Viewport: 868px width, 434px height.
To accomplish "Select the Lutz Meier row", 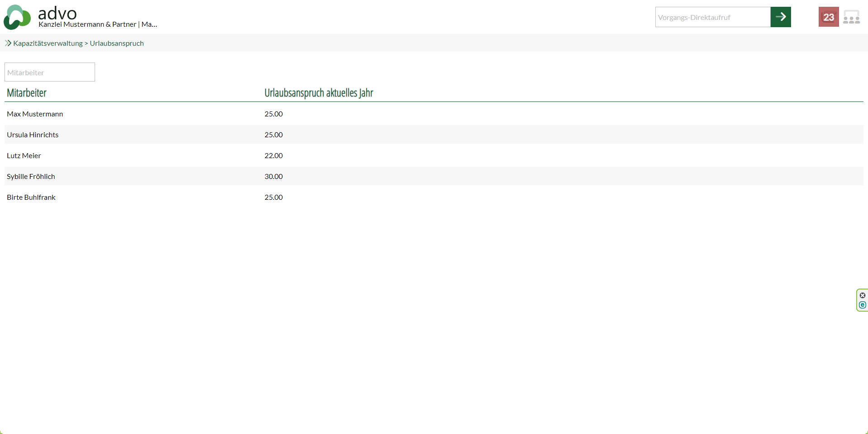I will (x=24, y=156).
